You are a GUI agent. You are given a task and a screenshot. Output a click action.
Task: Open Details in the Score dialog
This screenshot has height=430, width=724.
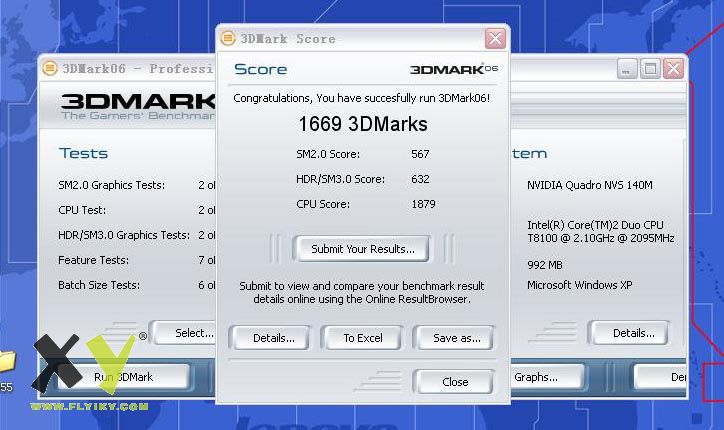click(x=273, y=338)
